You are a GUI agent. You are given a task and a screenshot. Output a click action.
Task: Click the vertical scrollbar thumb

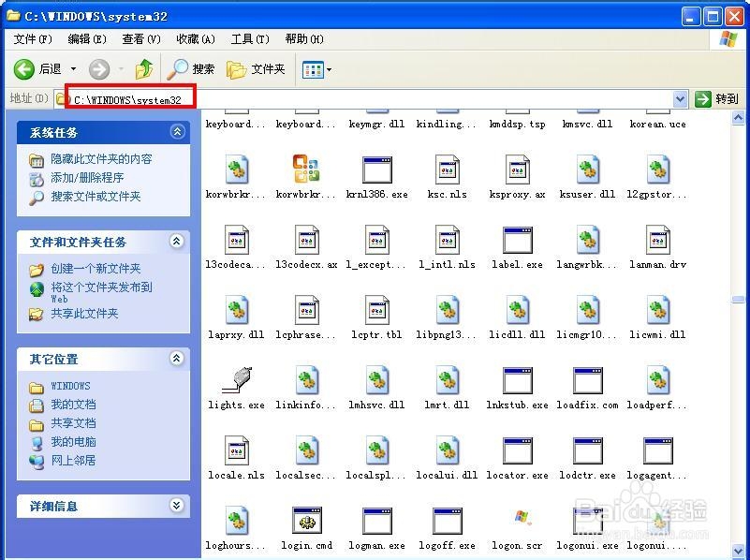coord(738,300)
